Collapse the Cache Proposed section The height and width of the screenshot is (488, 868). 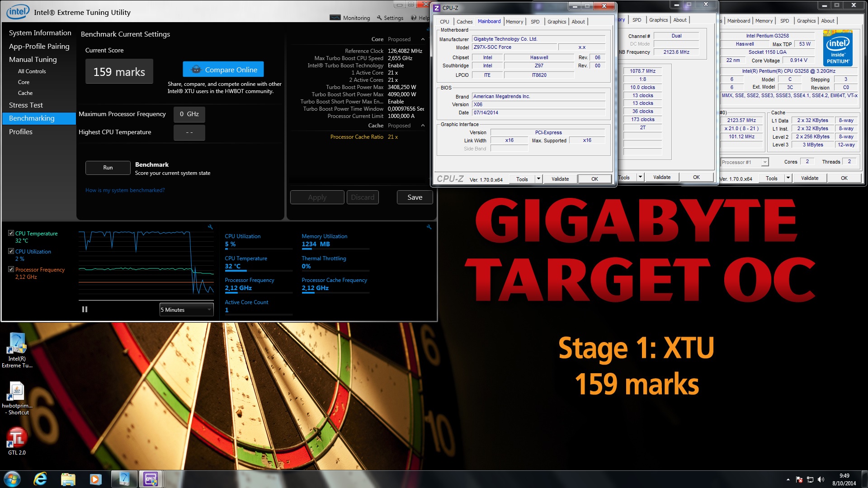(x=423, y=126)
